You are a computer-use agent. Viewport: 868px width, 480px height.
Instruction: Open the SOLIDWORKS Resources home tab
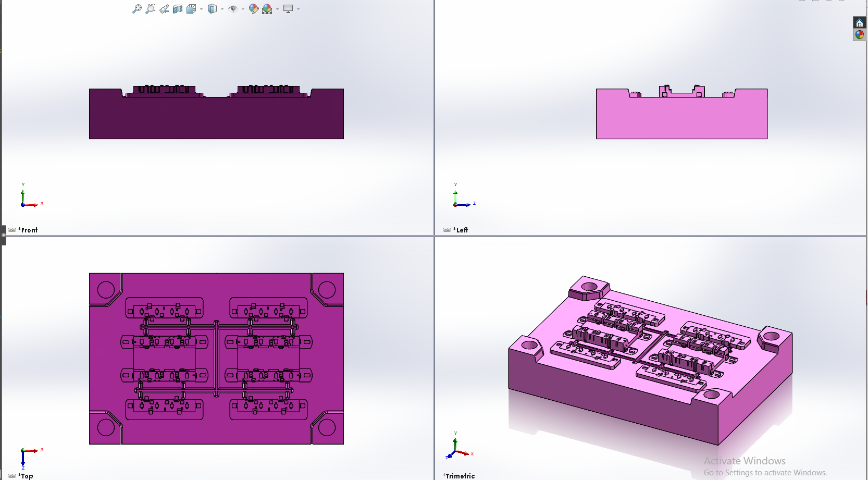[860, 23]
